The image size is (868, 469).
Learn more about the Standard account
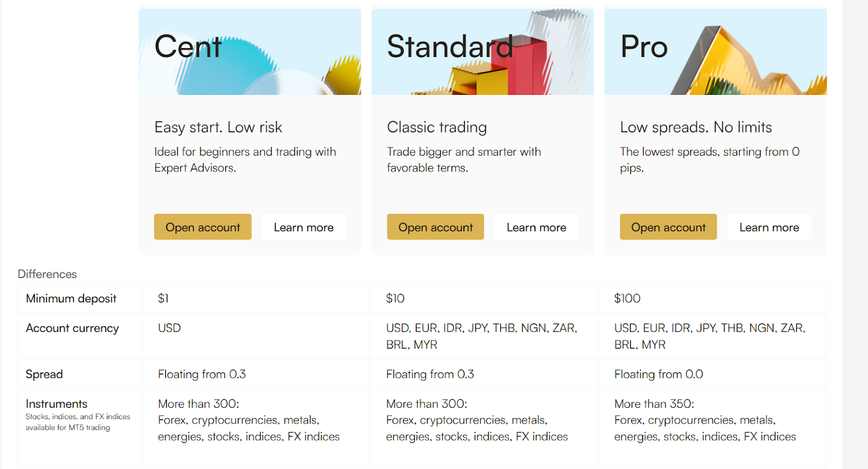pos(537,227)
